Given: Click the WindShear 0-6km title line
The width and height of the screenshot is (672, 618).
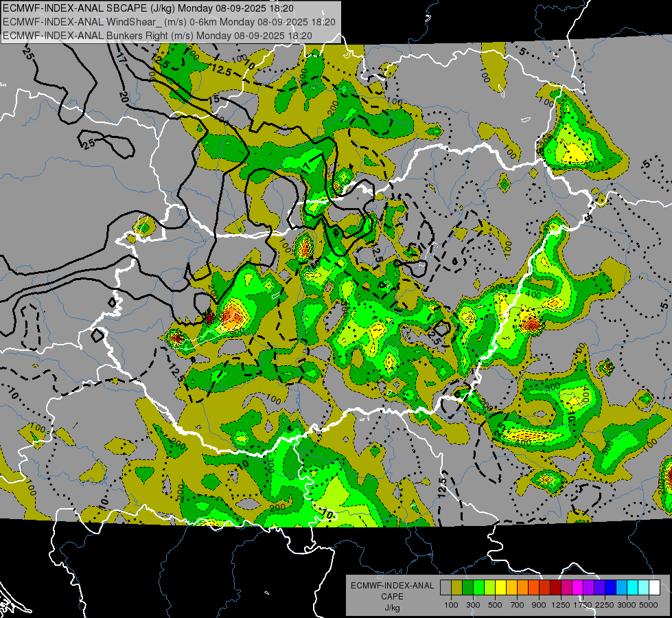Looking at the screenshot, I should 169,22.
